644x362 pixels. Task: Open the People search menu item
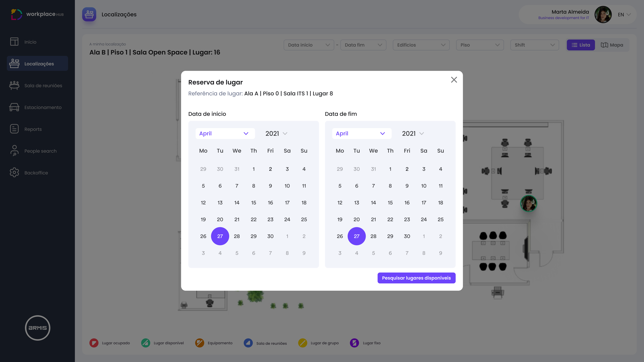point(38,151)
